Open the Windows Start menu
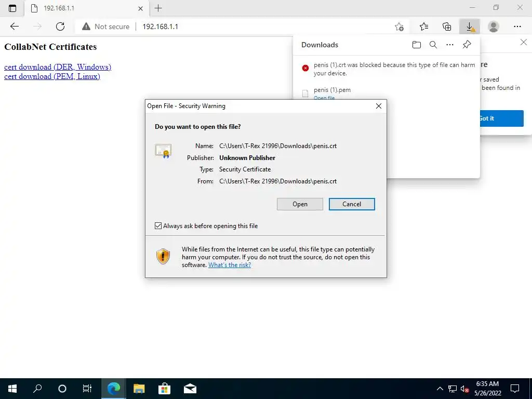This screenshot has height=399, width=532. click(12, 389)
